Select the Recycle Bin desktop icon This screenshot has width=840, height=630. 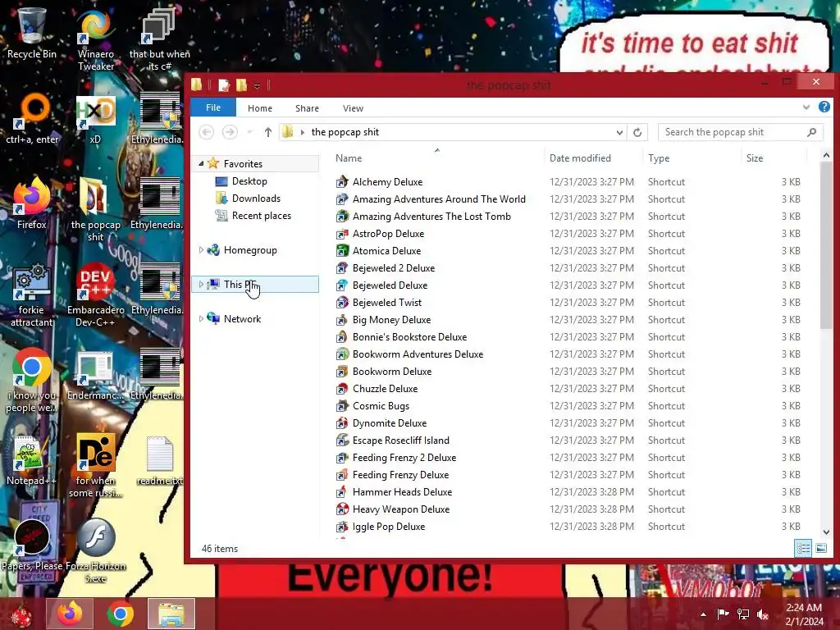pos(32,33)
